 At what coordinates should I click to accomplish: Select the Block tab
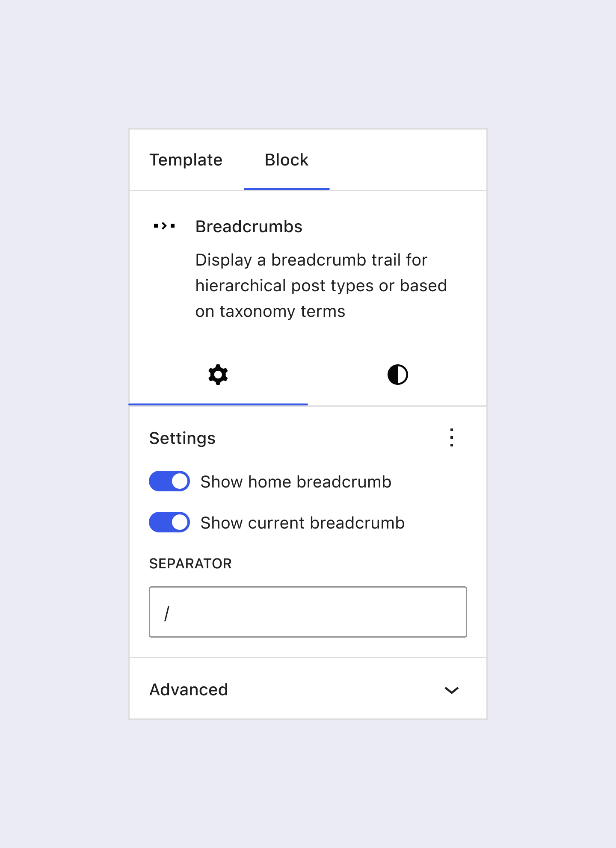(x=286, y=160)
